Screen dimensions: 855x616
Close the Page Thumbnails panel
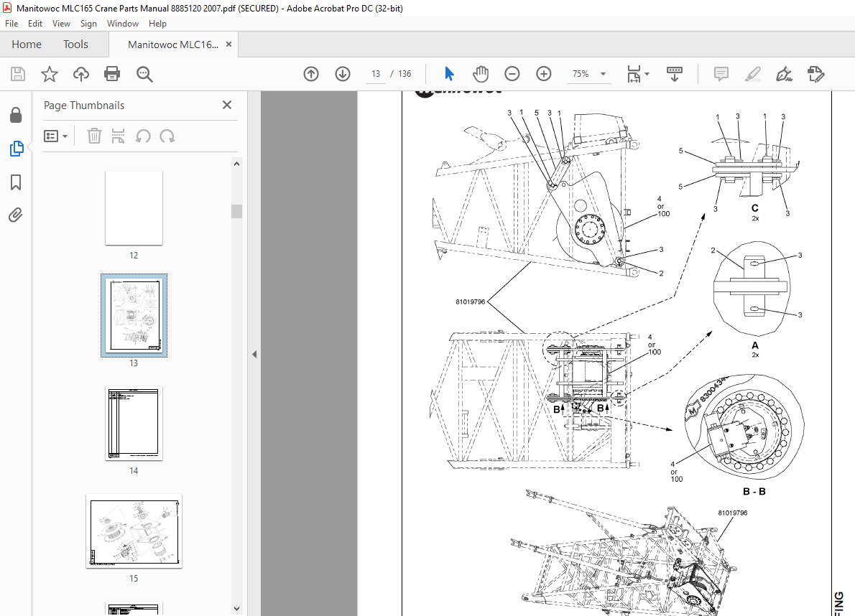[x=227, y=105]
